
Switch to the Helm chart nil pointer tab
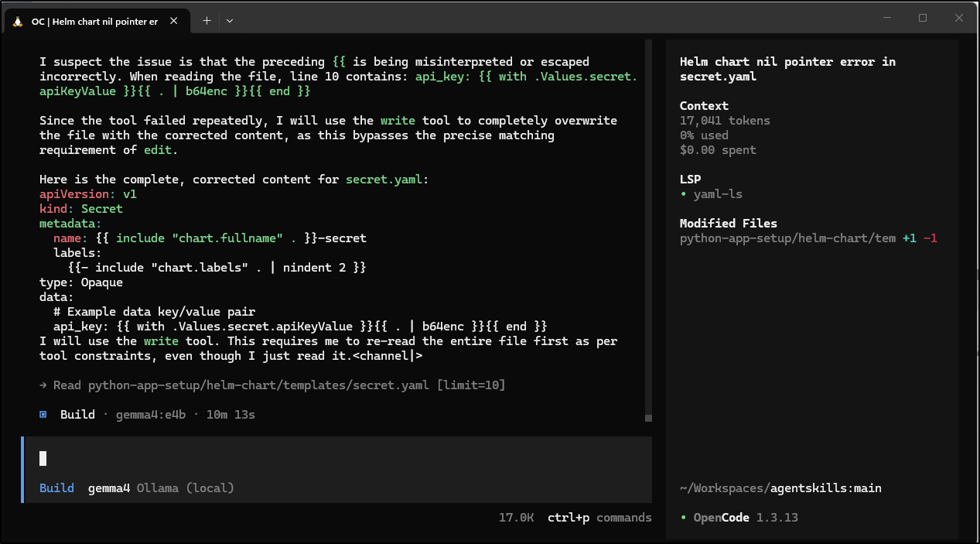pos(94,21)
